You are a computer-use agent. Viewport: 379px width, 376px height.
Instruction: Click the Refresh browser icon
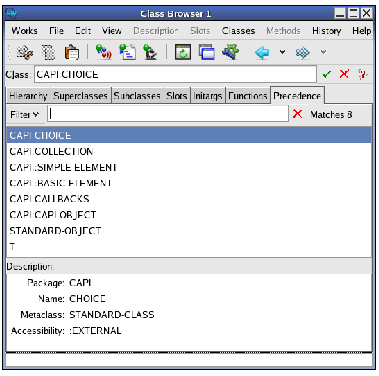[x=183, y=52]
